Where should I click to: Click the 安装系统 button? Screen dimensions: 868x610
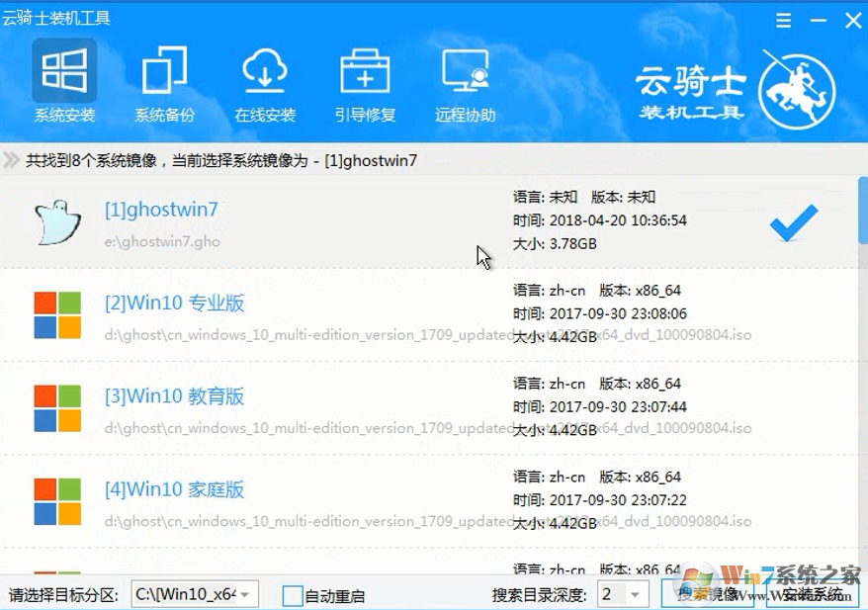point(812,594)
